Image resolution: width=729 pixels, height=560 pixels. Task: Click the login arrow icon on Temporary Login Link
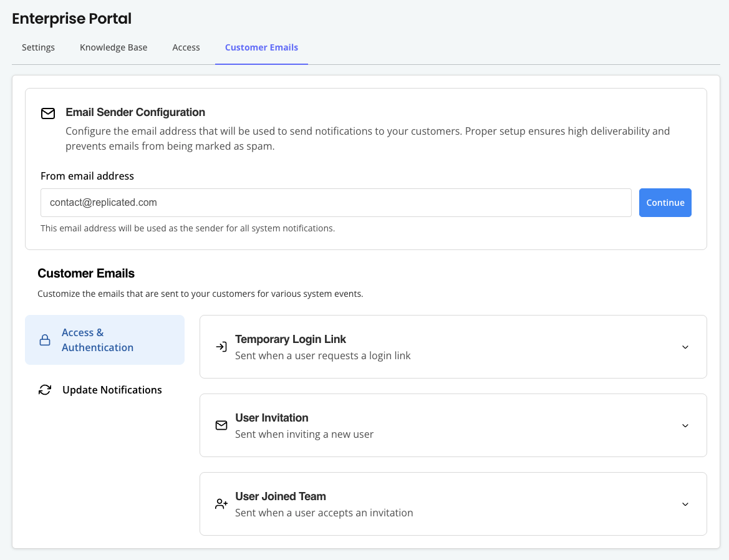tap(221, 346)
